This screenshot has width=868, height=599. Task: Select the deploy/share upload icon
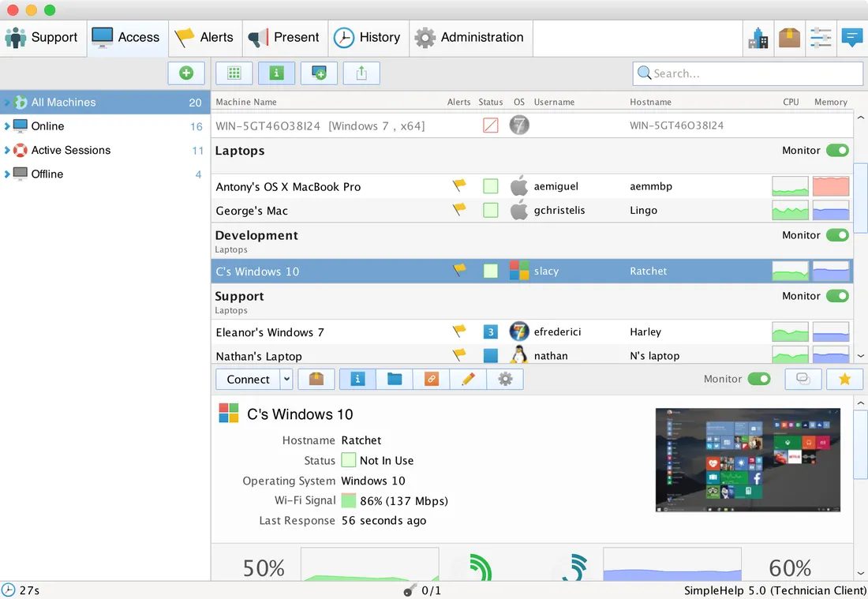(361, 73)
